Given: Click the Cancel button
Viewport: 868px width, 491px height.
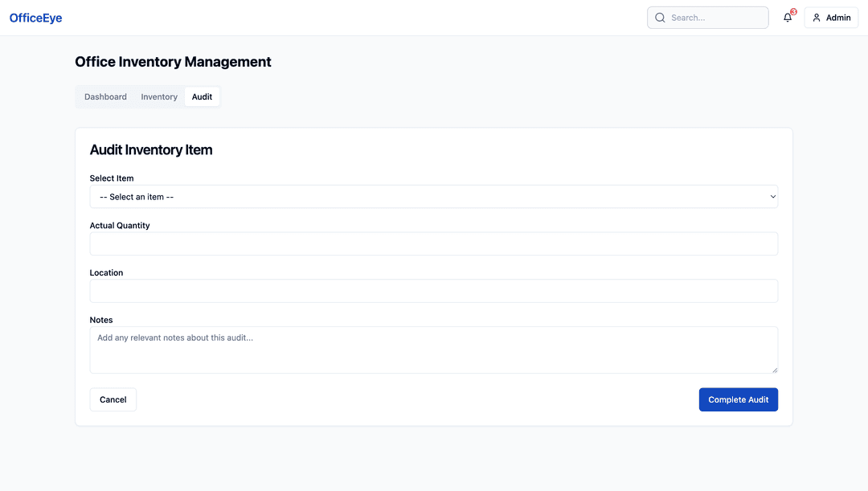Looking at the screenshot, I should 113,399.
